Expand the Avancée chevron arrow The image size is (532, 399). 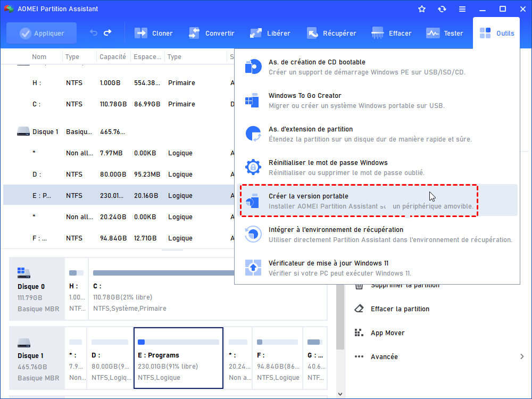click(x=522, y=356)
